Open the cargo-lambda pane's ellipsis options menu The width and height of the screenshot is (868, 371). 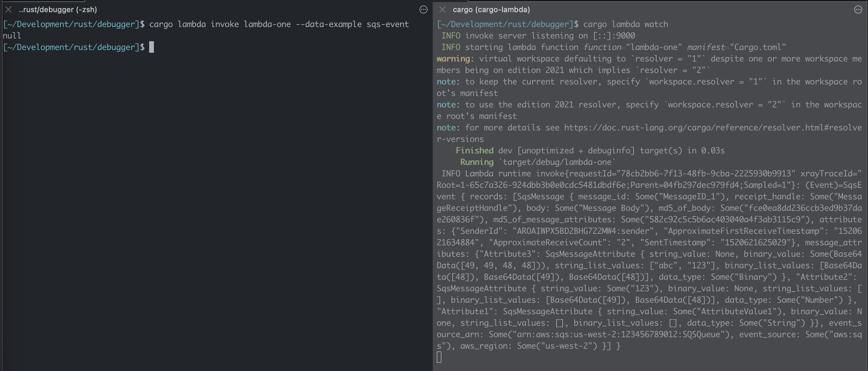(x=858, y=9)
